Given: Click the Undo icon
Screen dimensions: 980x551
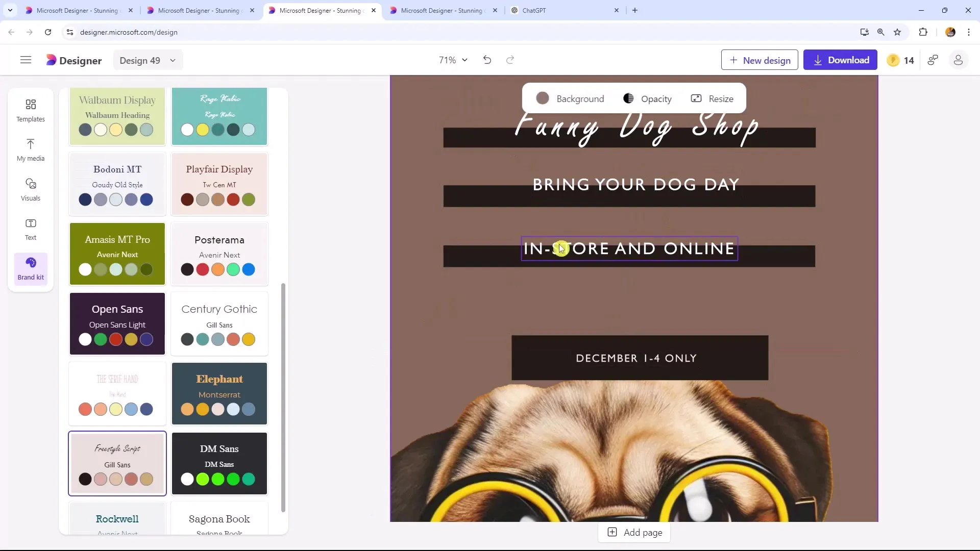Looking at the screenshot, I should point(488,60).
